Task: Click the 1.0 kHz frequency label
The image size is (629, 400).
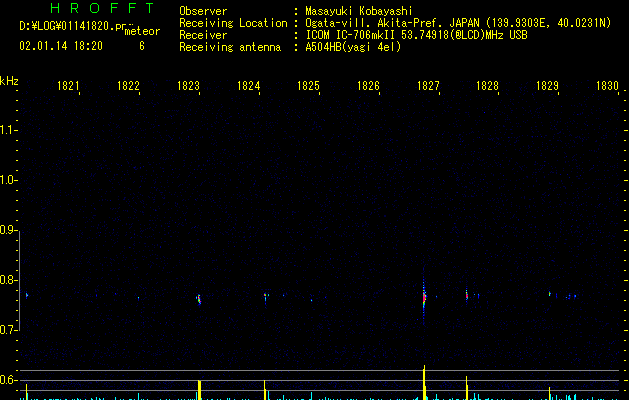Action: tap(7, 180)
